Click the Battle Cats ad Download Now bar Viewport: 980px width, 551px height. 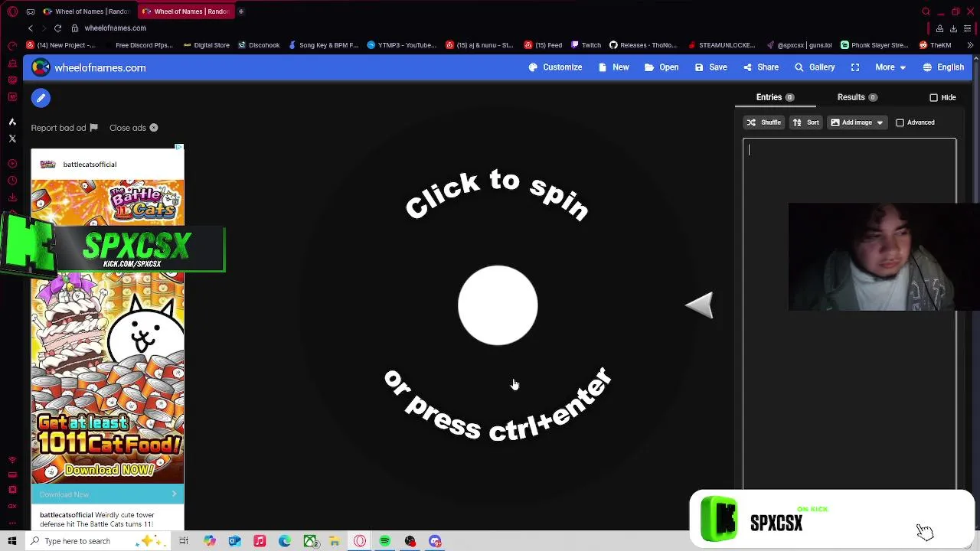[x=107, y=494]
